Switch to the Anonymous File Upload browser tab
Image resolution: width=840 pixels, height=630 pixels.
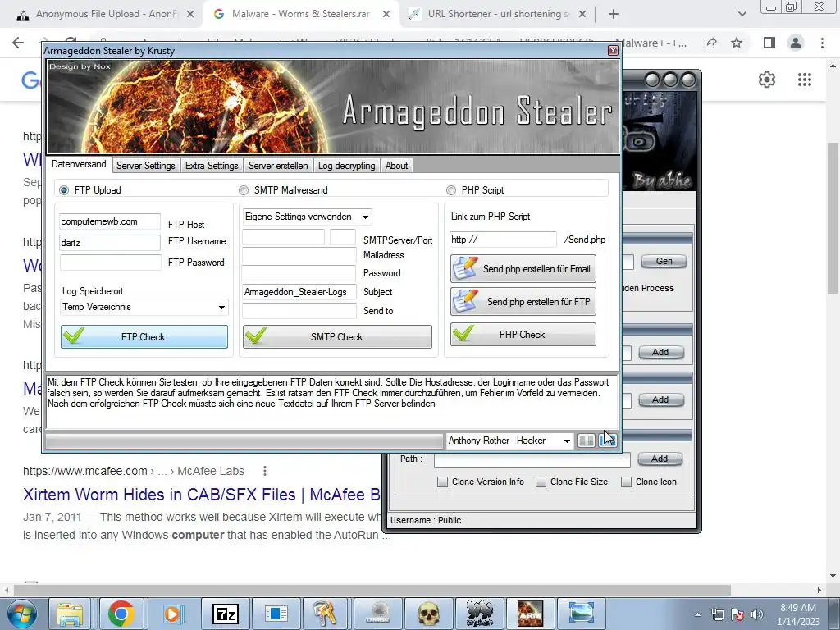(105, 14)
